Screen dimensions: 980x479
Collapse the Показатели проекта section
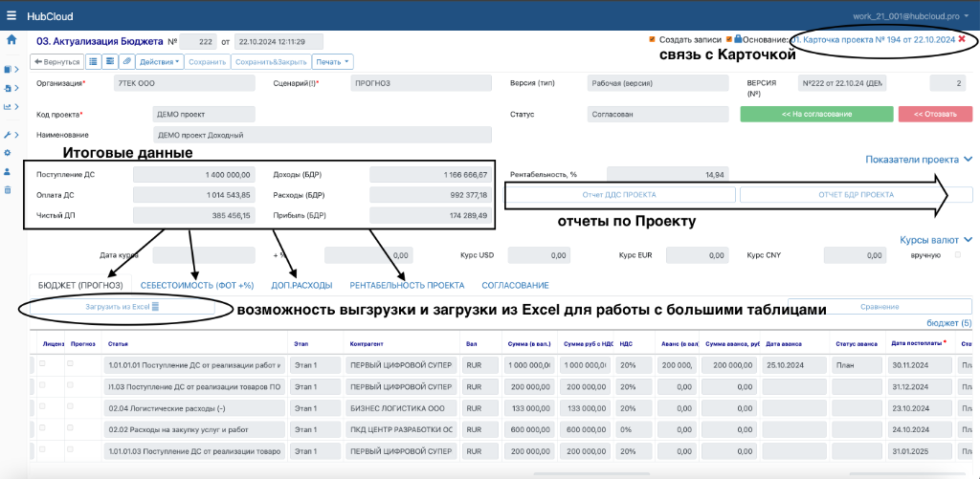click(919, 160)
